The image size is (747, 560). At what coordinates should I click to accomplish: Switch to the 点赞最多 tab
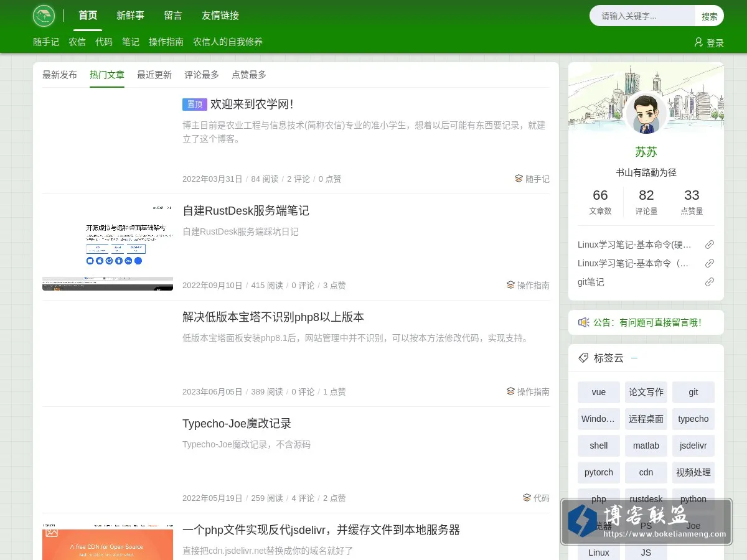[249, 75]
